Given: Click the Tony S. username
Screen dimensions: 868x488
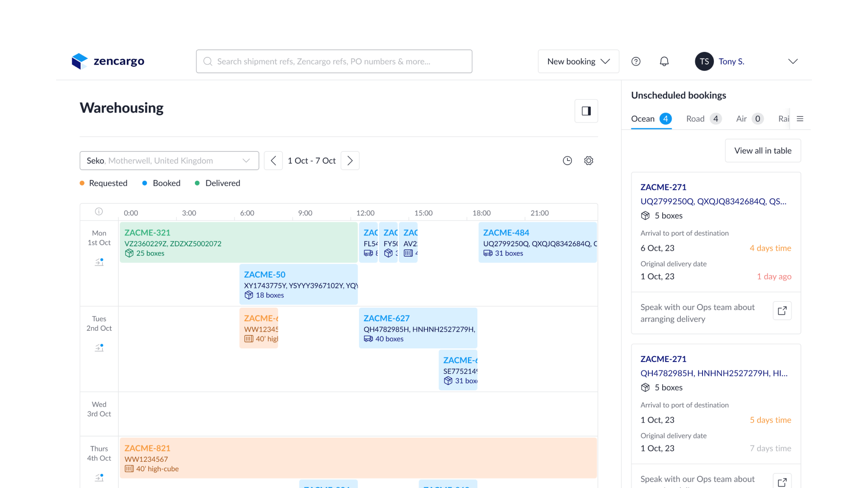Looking at the screenshot, I should coord(731,61).
